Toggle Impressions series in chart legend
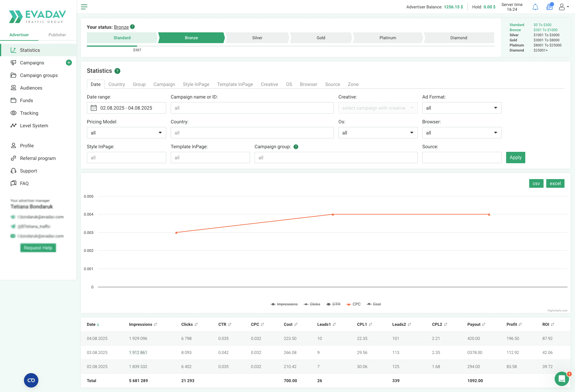The image size is (575, 392). (x=284, y=304)
